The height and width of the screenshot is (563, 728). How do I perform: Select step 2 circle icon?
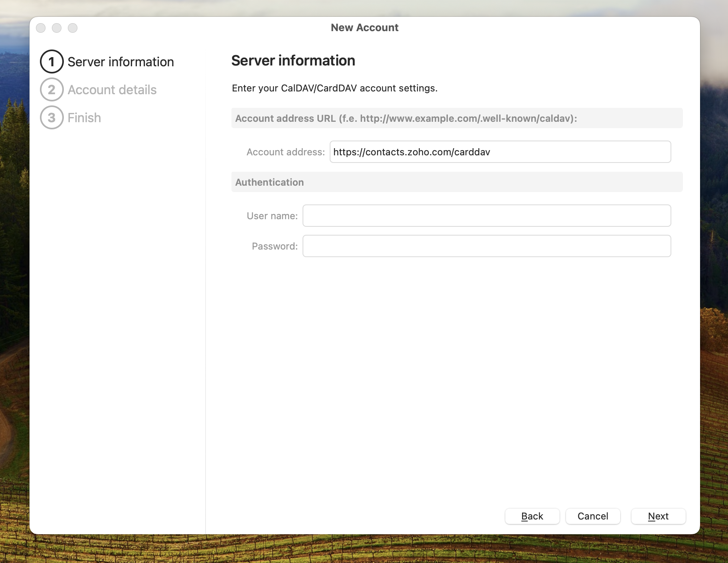(51, 89)
